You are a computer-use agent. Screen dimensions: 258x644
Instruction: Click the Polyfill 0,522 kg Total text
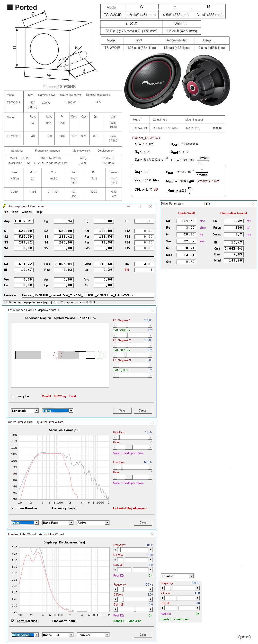pyautogui.click(x=59, y=396)
